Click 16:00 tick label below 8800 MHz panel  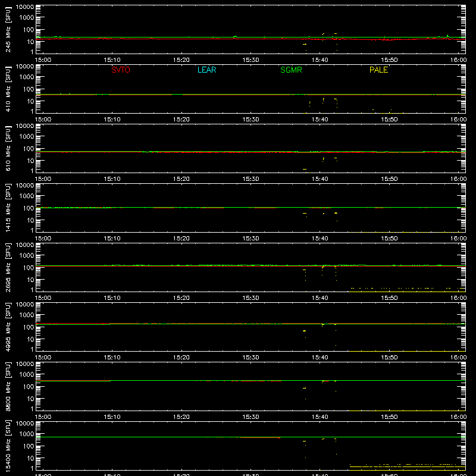pyautogui.click(x=458, y=417)
